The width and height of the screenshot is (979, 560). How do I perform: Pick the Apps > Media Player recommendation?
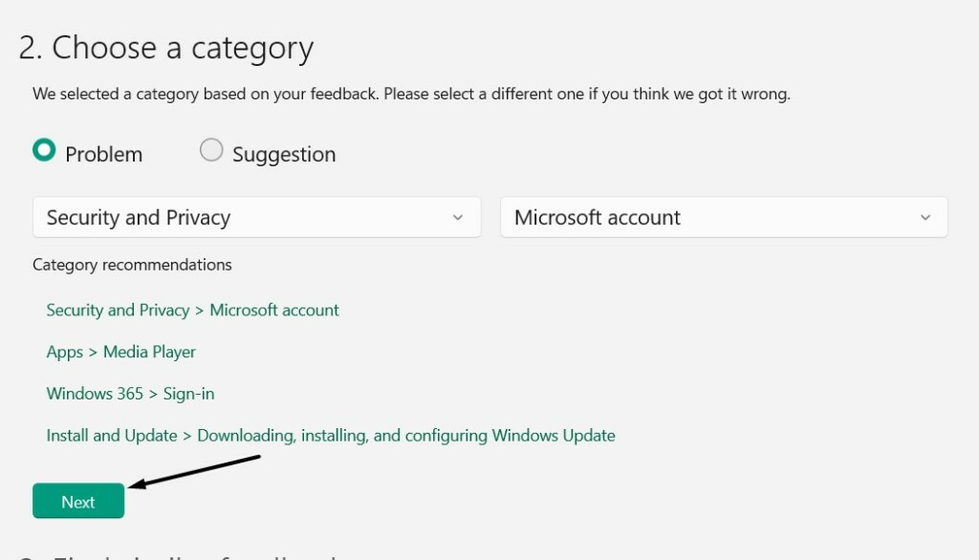[120, 352]
